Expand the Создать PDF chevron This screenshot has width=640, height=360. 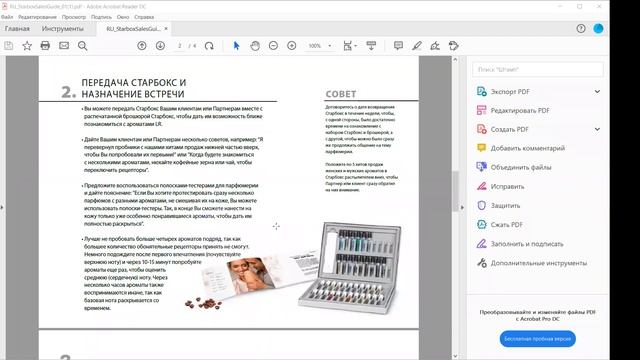tap(597, 129)
